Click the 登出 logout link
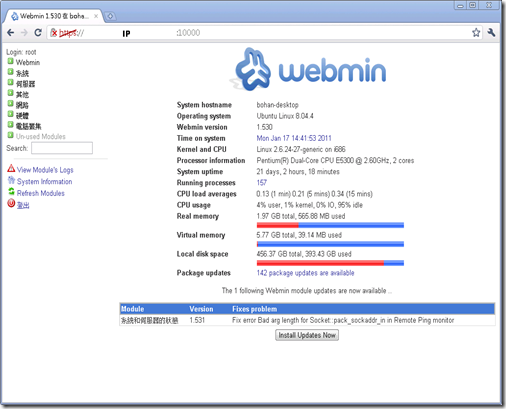 [x=23, y=205]
